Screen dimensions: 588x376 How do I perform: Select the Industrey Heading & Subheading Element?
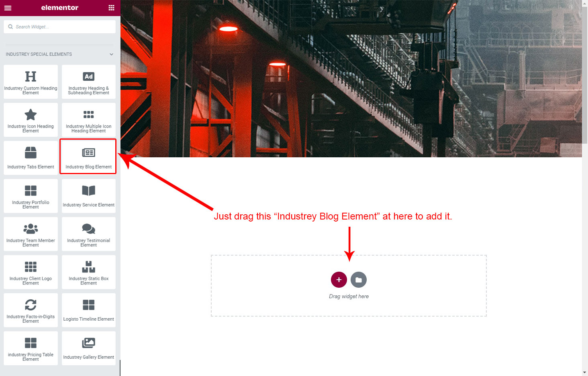89,82
